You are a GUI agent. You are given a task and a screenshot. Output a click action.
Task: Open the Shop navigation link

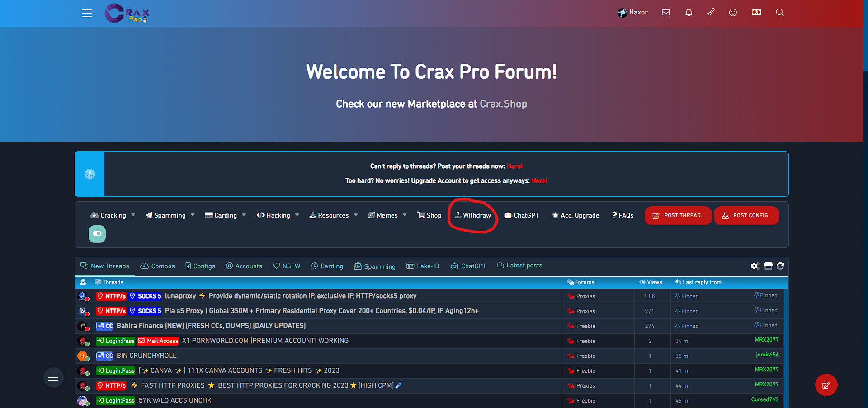pyautogui.click(x=429, y=215)
